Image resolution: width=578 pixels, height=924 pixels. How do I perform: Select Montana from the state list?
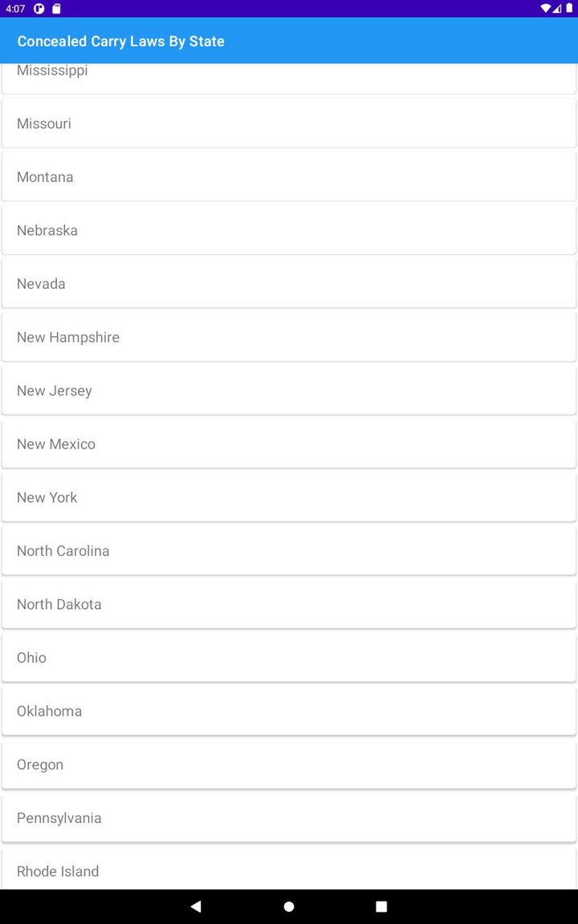[x=289, y=176]
